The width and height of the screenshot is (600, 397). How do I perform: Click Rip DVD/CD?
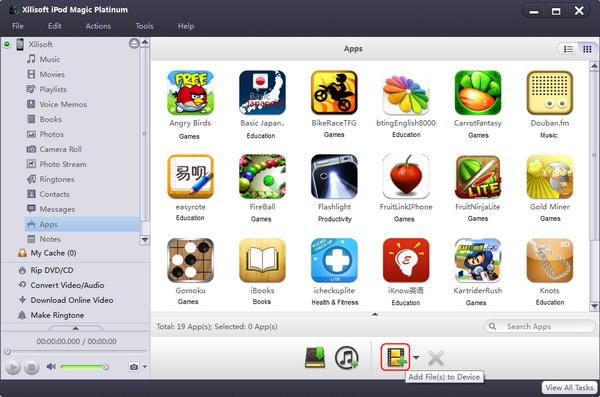tap(52, 270)
